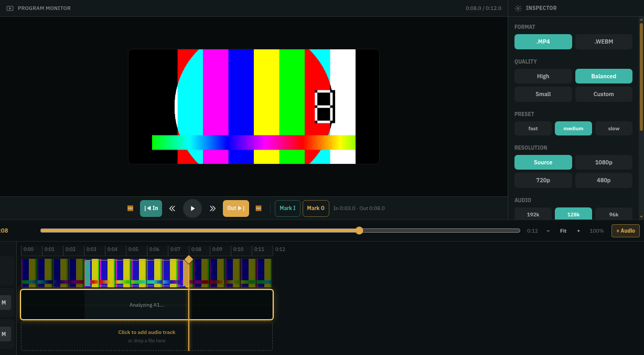Screen dimensions: 644x355
Task: Select the Analyzing A1 audio clip
Action: 147,305
